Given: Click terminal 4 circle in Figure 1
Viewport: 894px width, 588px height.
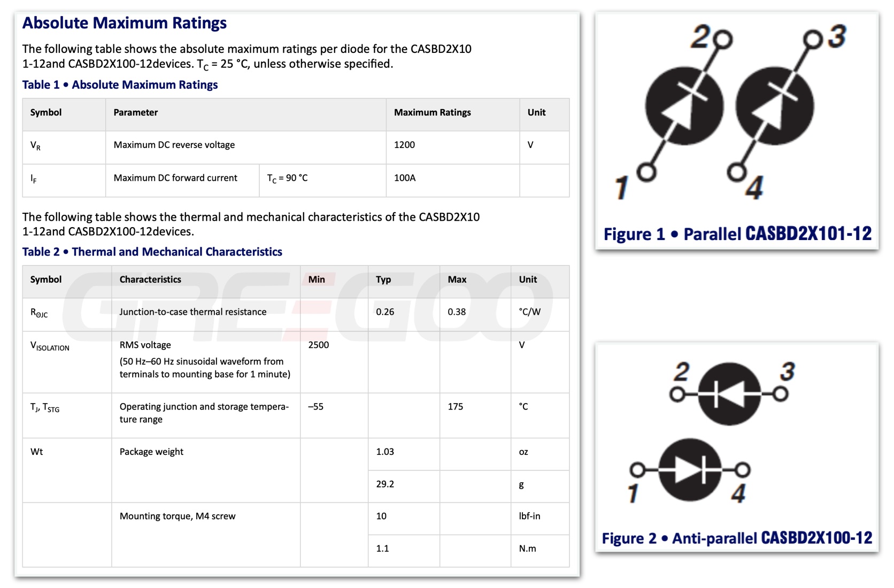Looking at the screenshot, I should pos(737,172).
